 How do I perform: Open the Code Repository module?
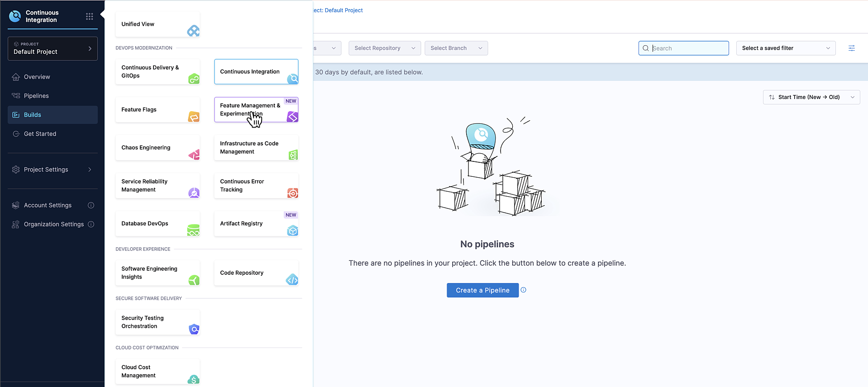tap(256, 273)
